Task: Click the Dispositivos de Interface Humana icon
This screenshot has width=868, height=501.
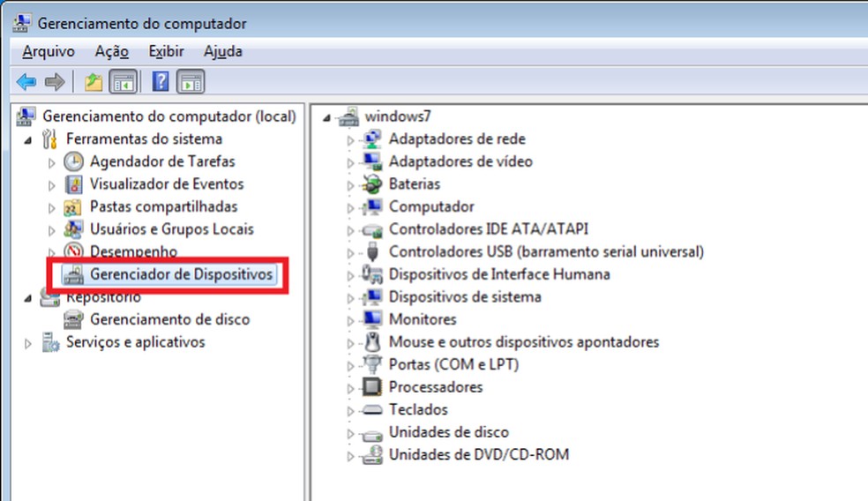Action: pyautogui.click(x=372, y=274)
